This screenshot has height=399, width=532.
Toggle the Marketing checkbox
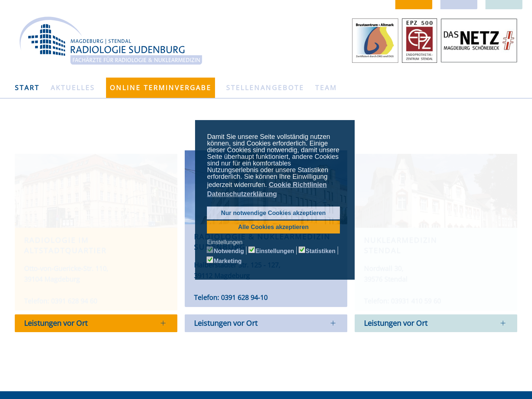210,260
